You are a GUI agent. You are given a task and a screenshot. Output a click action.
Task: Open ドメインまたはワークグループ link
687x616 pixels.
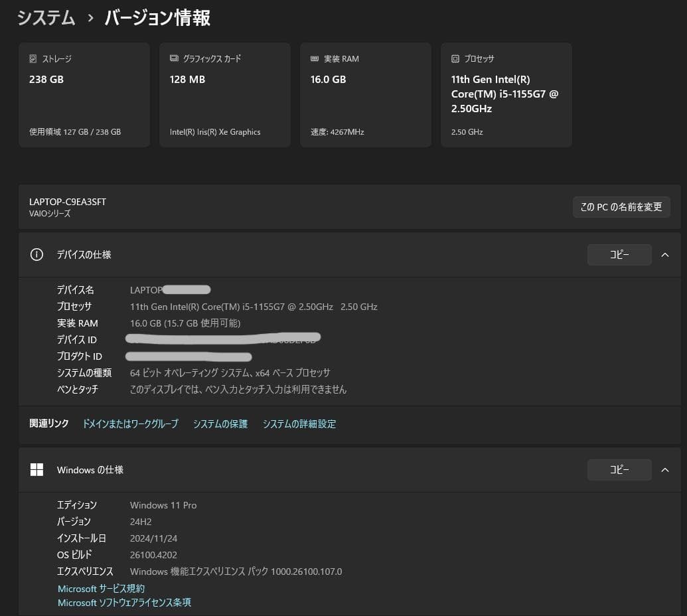click(131, 424)
